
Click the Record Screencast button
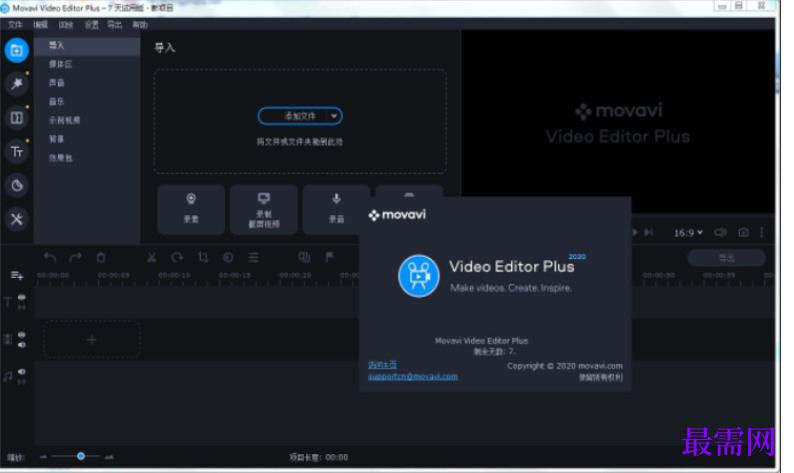click(264, 209)
